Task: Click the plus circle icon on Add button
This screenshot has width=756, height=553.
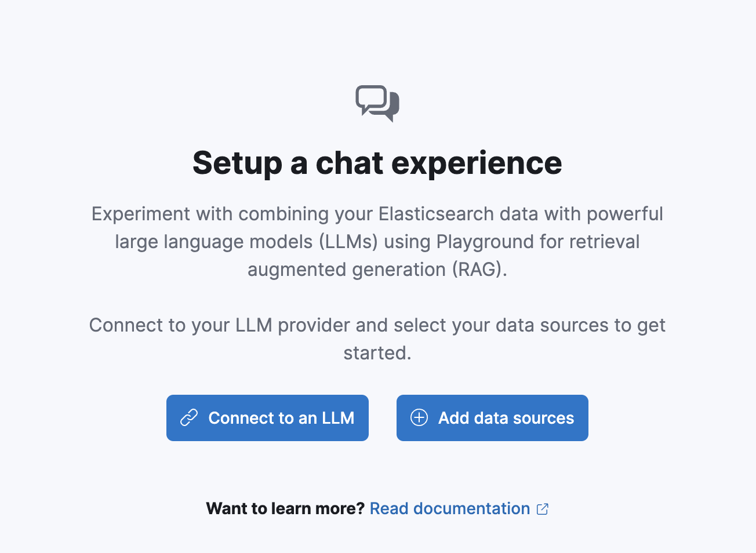Action: point(419,417)
